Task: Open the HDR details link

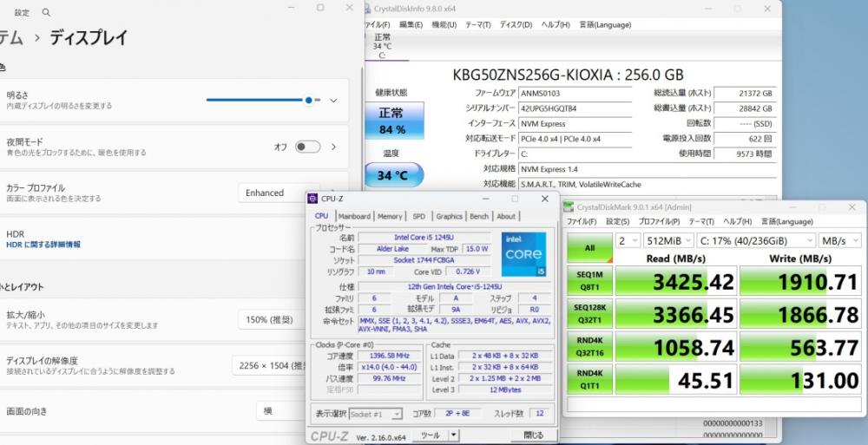Action: coord(43,245)
